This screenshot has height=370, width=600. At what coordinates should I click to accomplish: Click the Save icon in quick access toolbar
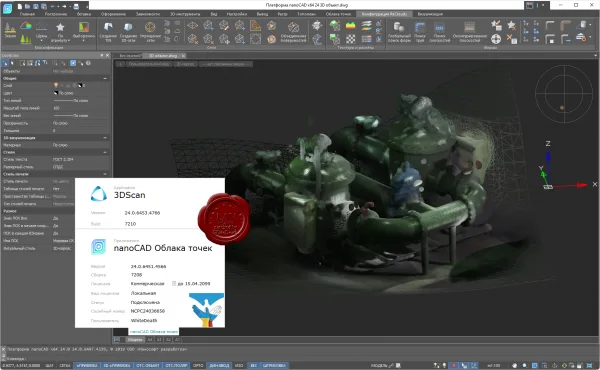[x=36, y=6]
